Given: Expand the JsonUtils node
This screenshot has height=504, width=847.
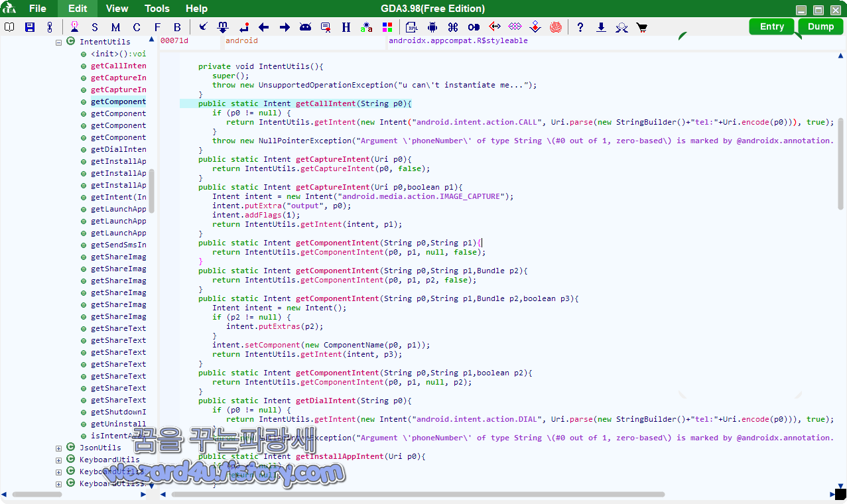Looking at the screenshot, I should coord(58,448).
